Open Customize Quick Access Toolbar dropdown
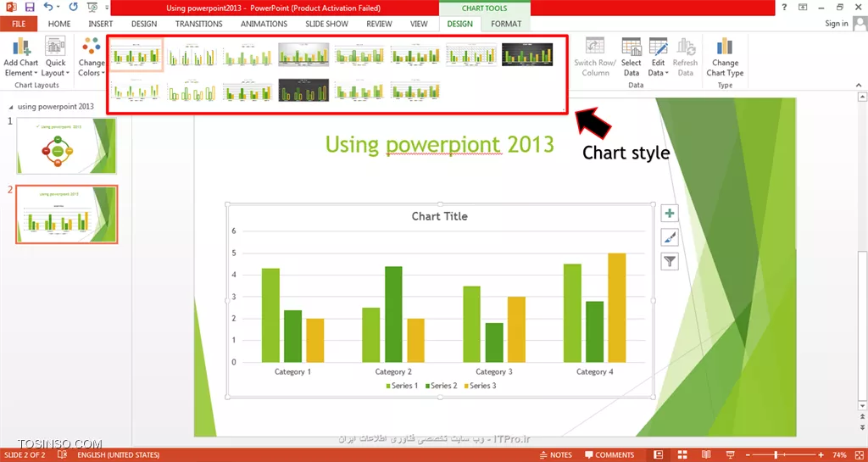This screenshot has width=868, height=462. 106,8
